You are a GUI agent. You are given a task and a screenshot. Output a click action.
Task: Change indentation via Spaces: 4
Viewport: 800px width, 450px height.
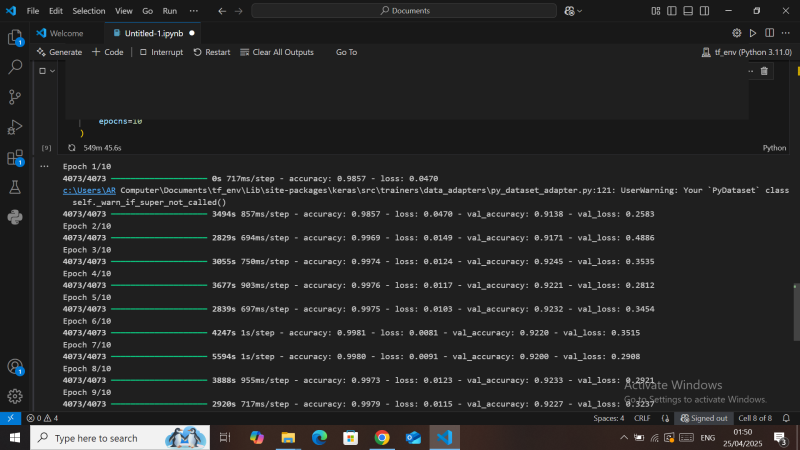pos(609,418)
